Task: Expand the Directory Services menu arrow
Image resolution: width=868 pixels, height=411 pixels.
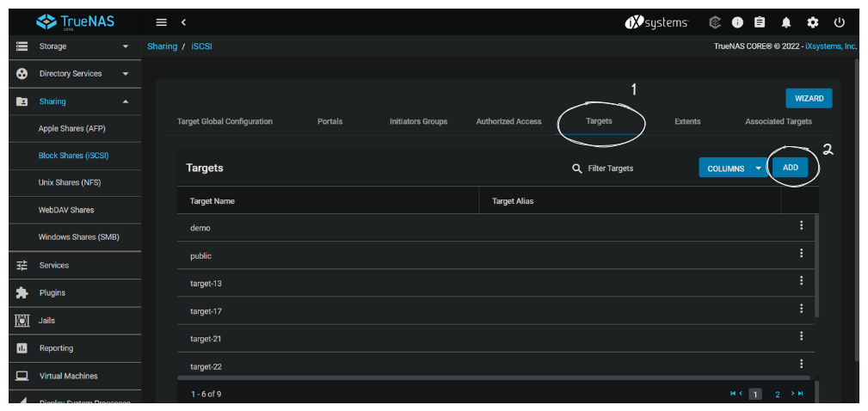Action: tap(125, 74)
